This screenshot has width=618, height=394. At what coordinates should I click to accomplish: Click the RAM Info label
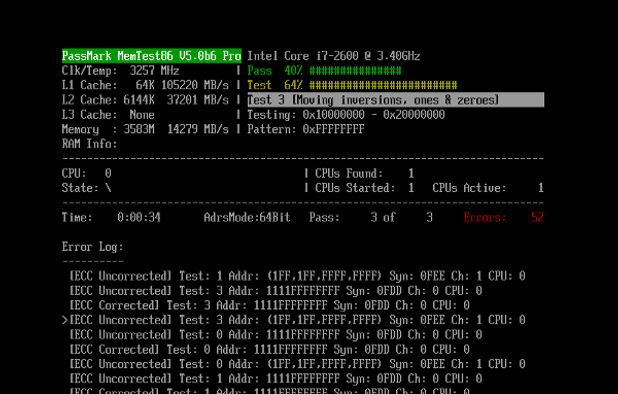89,144
